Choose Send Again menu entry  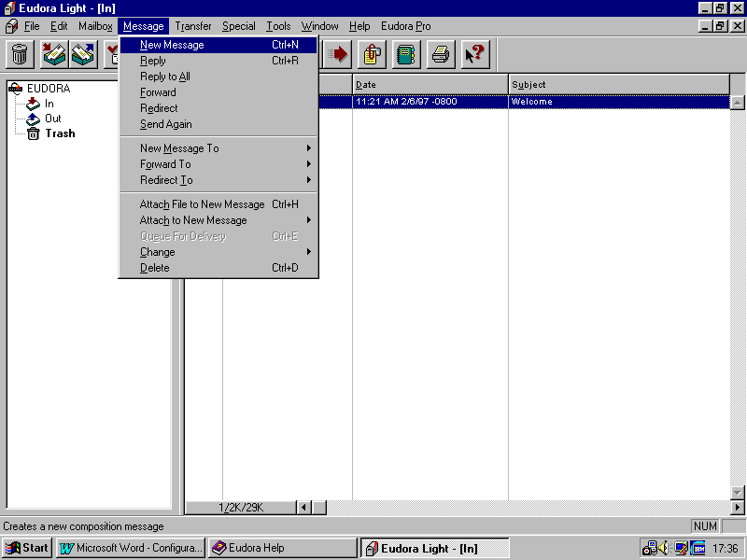click(218, 124)
